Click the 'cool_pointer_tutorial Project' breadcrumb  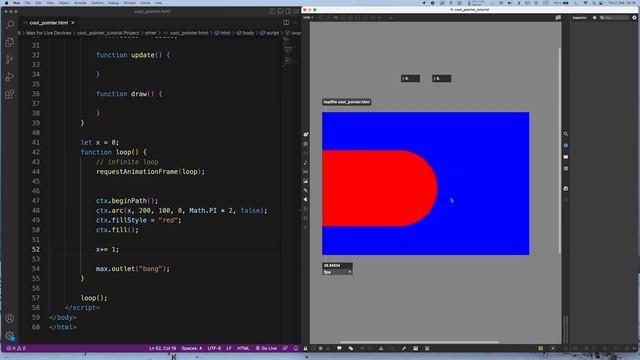coord(108,33)
